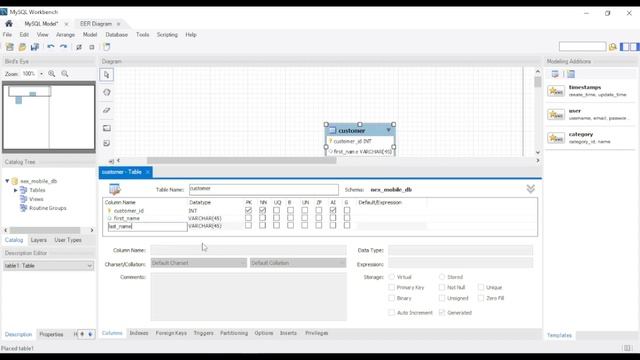Toggle PK checkbox for customer_id
Image resolution: width=640 pixels, height=360 pixels.
(x=248, y=210)
